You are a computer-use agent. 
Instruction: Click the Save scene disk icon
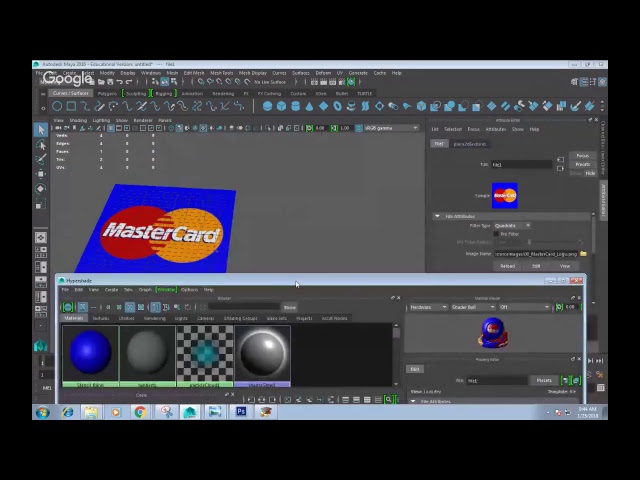[x=110, y=82]
